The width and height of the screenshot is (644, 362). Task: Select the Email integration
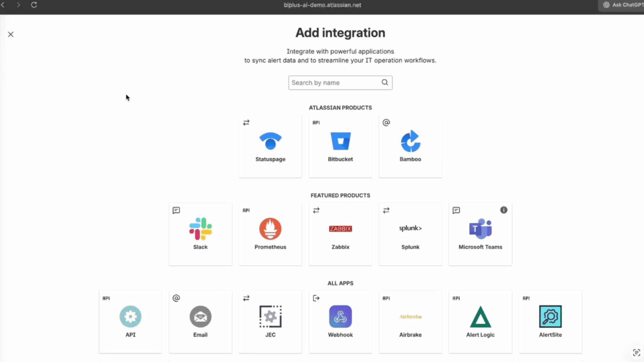click(200, 322)
